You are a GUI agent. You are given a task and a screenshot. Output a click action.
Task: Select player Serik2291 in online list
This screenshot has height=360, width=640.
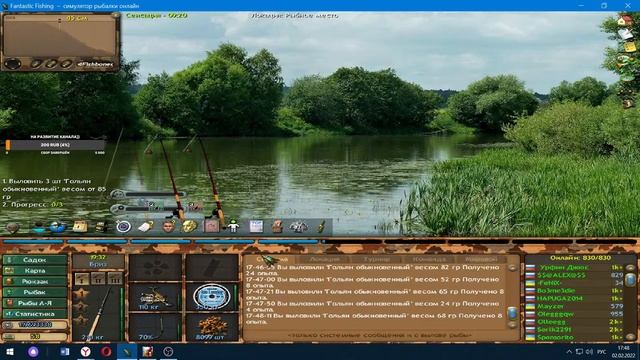575,329
